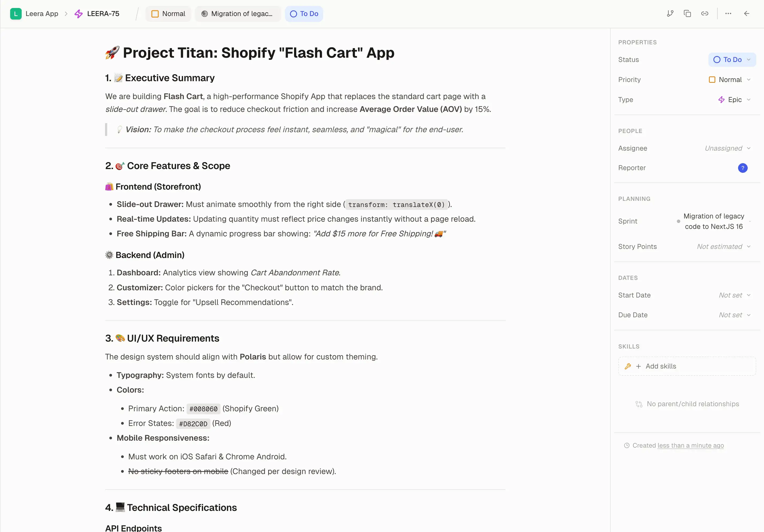This screenshot has width=764, height=532.
Task: Click the LEERA-75 breadcrumb item
Action: (103, 14)
